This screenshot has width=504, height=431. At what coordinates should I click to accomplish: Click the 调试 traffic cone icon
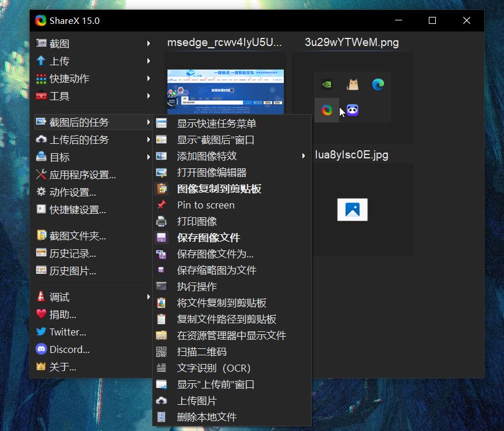(x=41, y=296)
